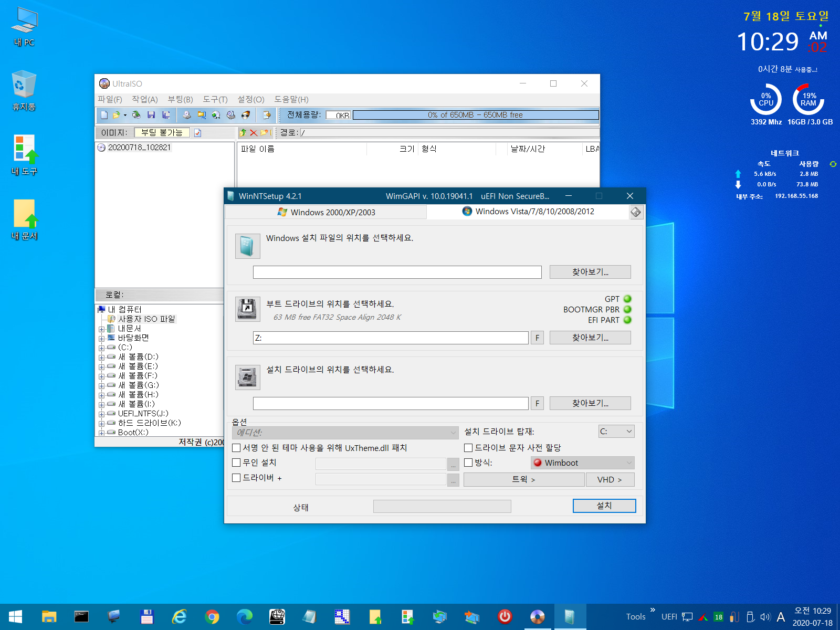The image size is (840, 630).
Task: Open 작업(A) menu in UltraISO
Action: (145, 99)
